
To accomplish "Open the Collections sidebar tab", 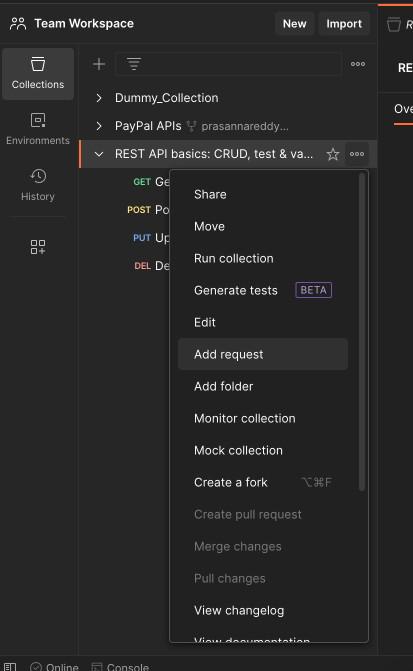I will tap(38, 74).
